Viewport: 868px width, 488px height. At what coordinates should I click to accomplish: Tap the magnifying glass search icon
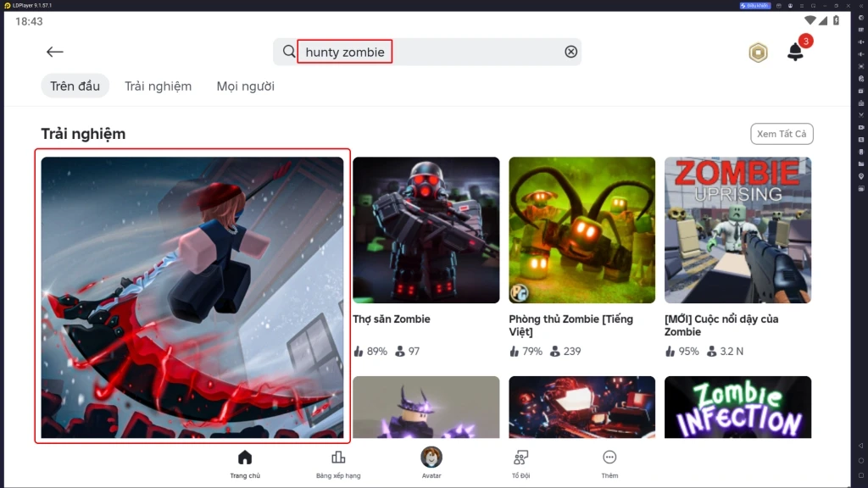click(x=289, y=53)
